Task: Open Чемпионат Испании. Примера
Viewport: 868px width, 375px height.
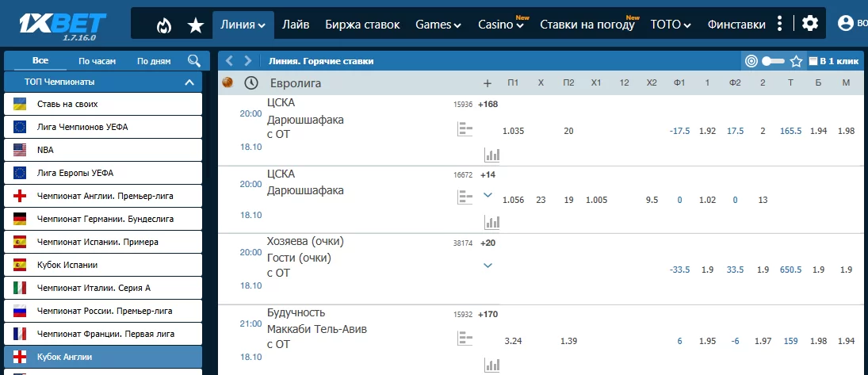Action: (x=103, y=242)
